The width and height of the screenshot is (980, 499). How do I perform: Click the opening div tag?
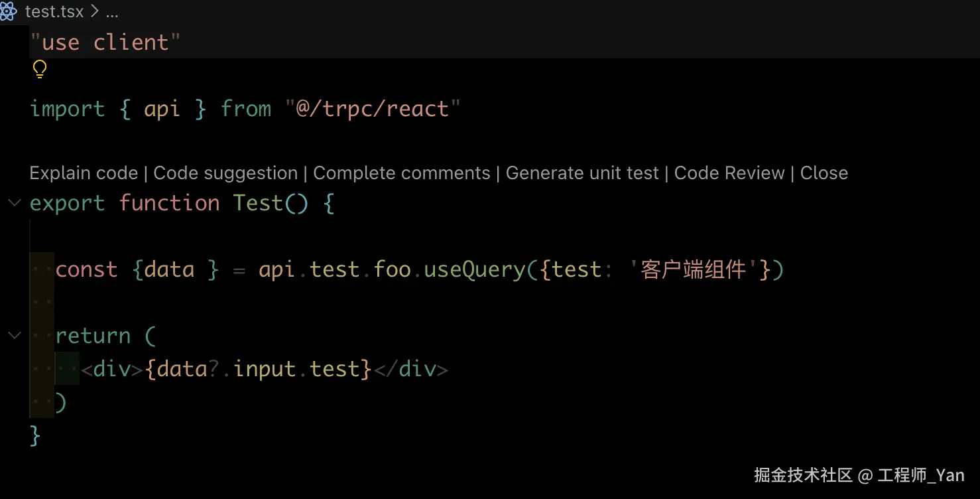pos(111,369)
